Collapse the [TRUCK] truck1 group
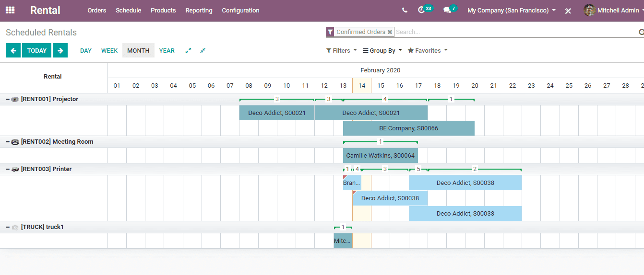This screenshot has width=644, height=275. pos(8,227)
